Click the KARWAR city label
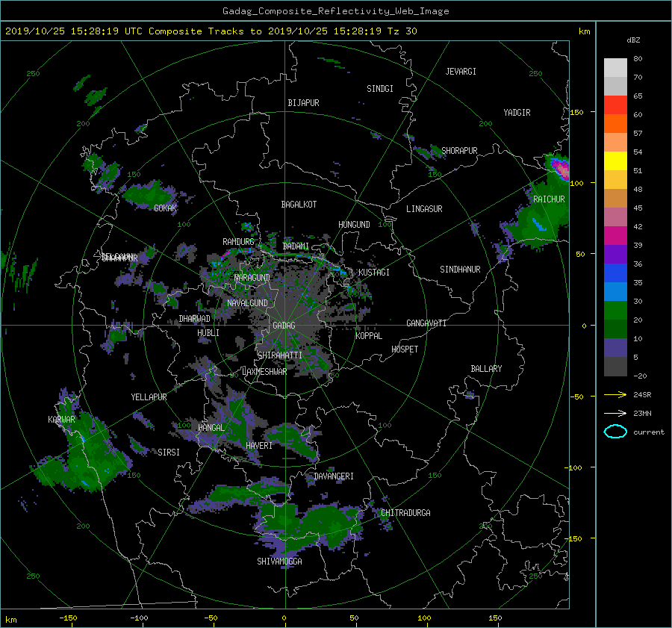This screenshot has width=672, height=628. point(61,419)
